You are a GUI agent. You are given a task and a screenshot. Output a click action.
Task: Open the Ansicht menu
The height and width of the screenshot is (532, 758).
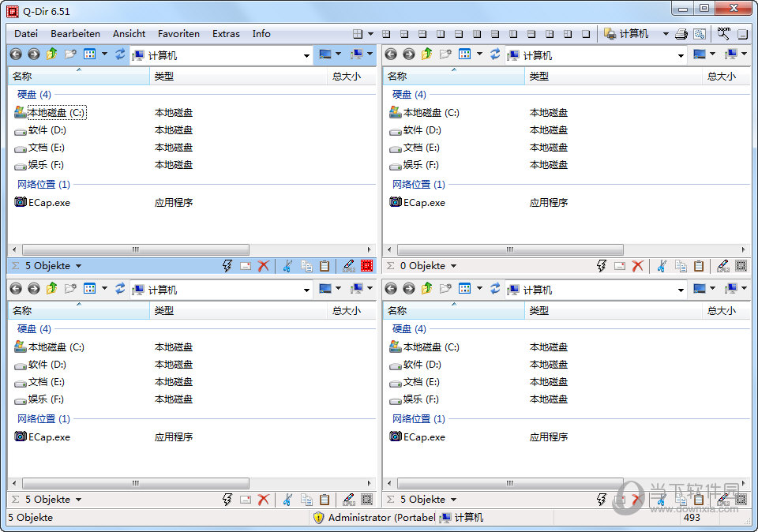point(129,34)
